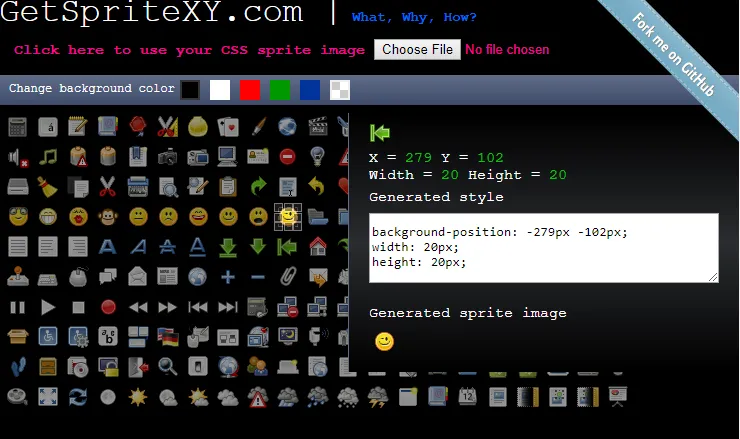Click the GetSpriteXY.com site title
The image size is (740, 439).
(x=151, y=11)
